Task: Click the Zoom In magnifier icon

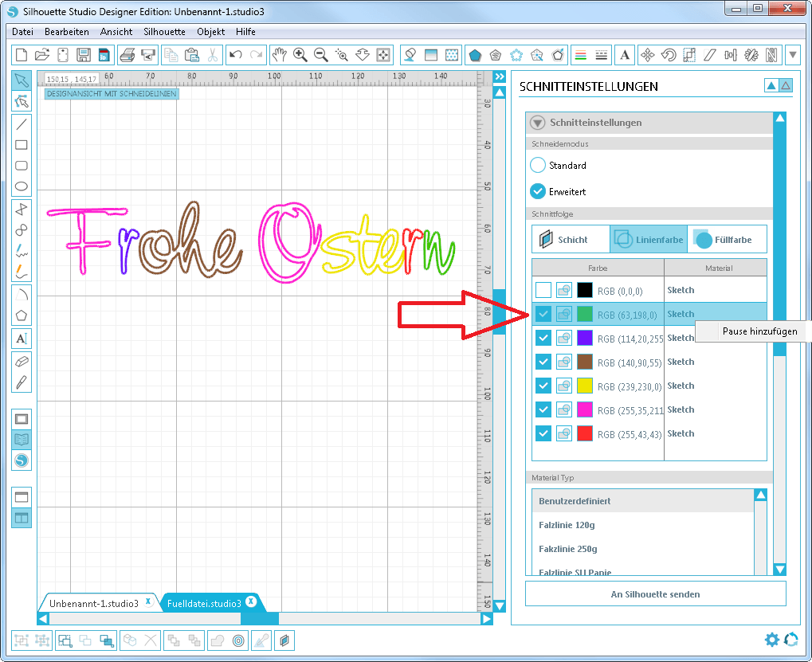Action: [300, 55]
